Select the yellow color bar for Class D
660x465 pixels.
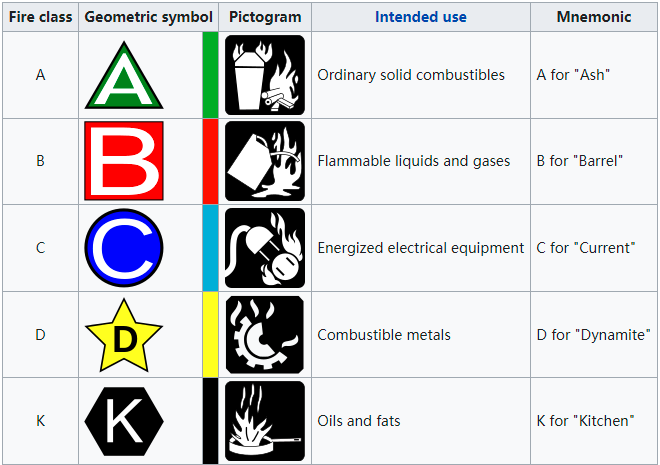(210, 335)
